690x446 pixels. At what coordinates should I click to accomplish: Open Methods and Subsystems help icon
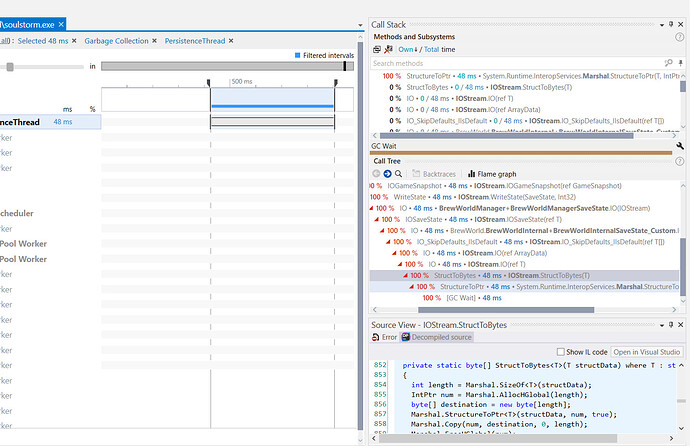(681, 36)
